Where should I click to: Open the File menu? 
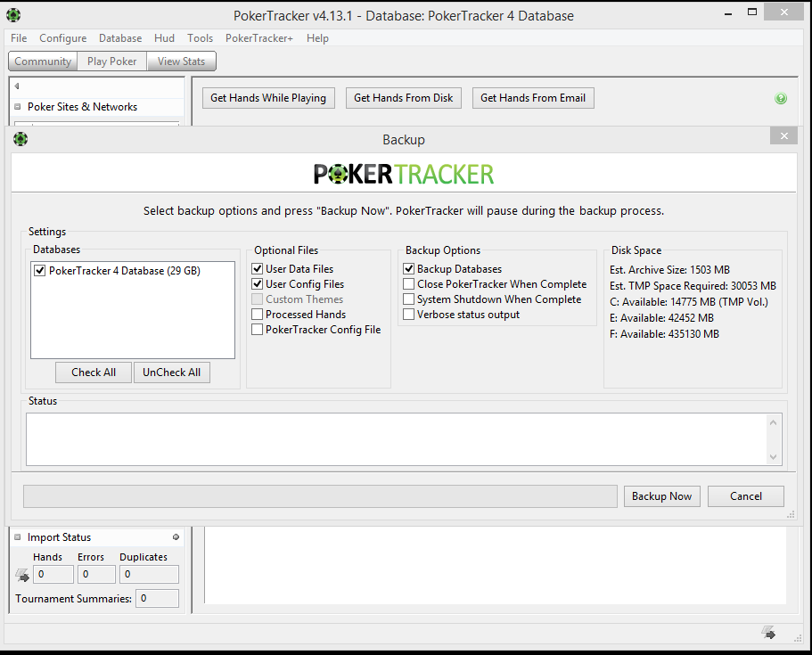(x=19, y=38)
